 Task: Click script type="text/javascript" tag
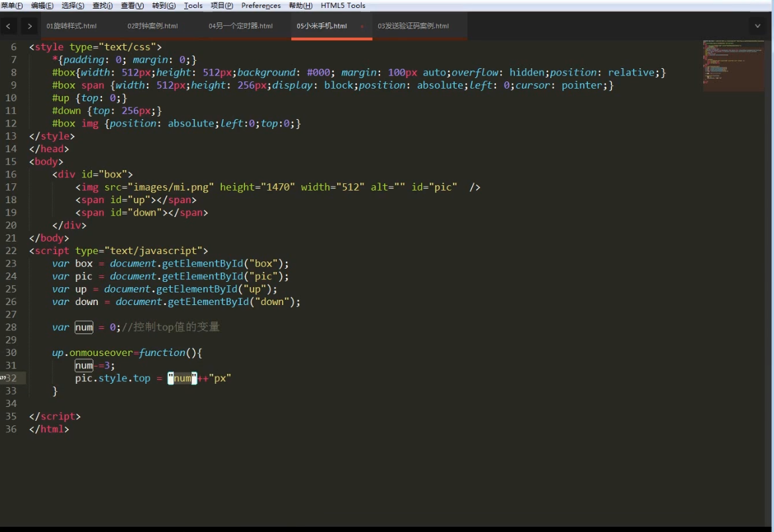pos(119,251)
